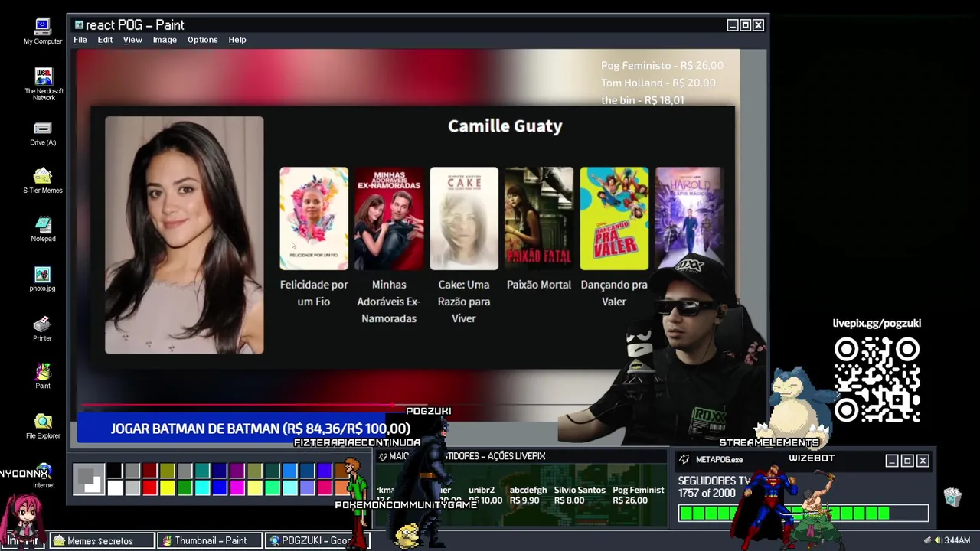980x551 pixels.
Task: Open the Help menu in Paint
Action: tap(237, 40)
